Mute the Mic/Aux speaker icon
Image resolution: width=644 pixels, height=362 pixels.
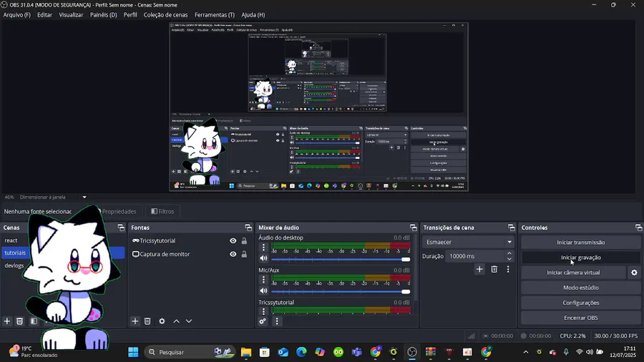(263, 290)
